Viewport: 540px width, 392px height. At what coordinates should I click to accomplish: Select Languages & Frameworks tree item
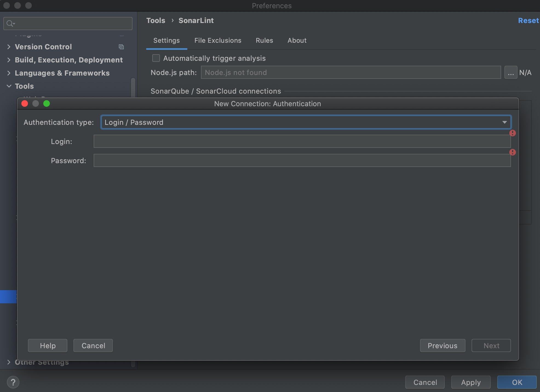click(62, 73)
